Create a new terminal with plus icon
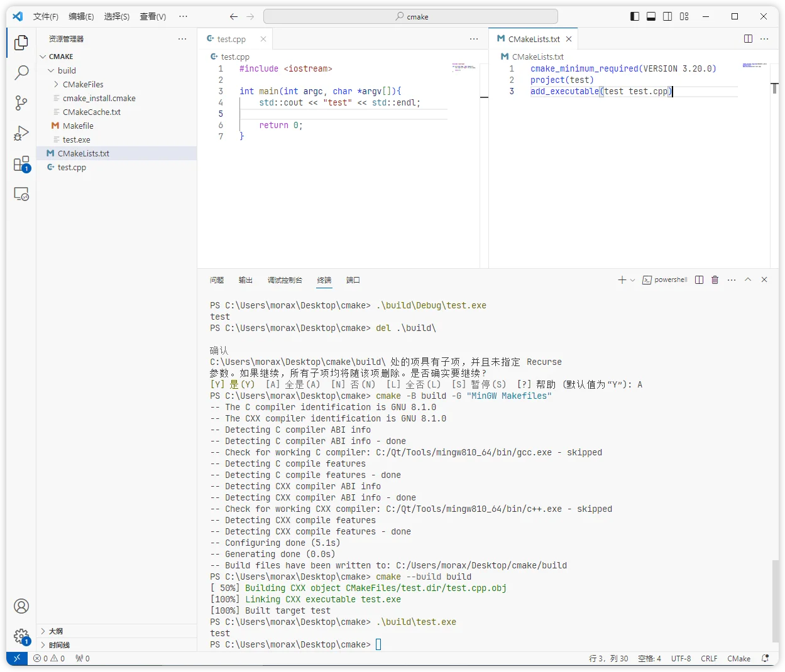The image size is (785, 672). [622, 280]
